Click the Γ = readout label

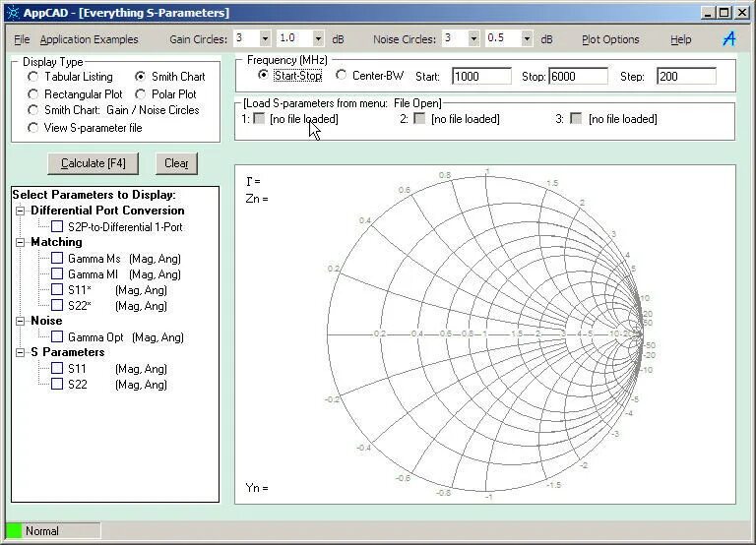pos(253,182)
